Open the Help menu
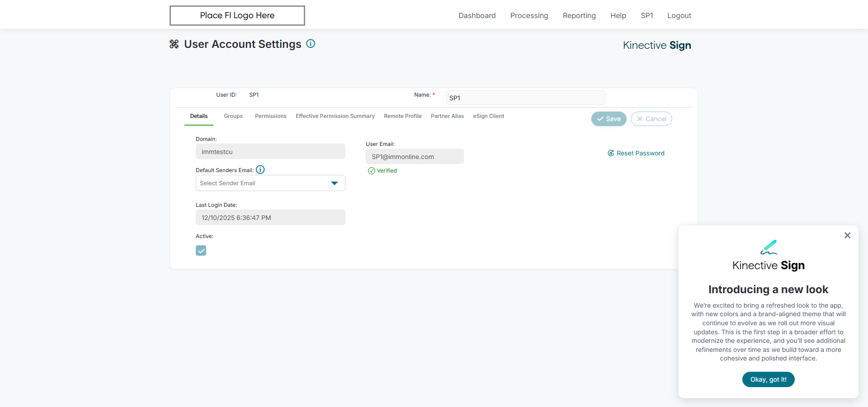The width and height of the screenshot is (868, 407). click(x=618, y=15)
